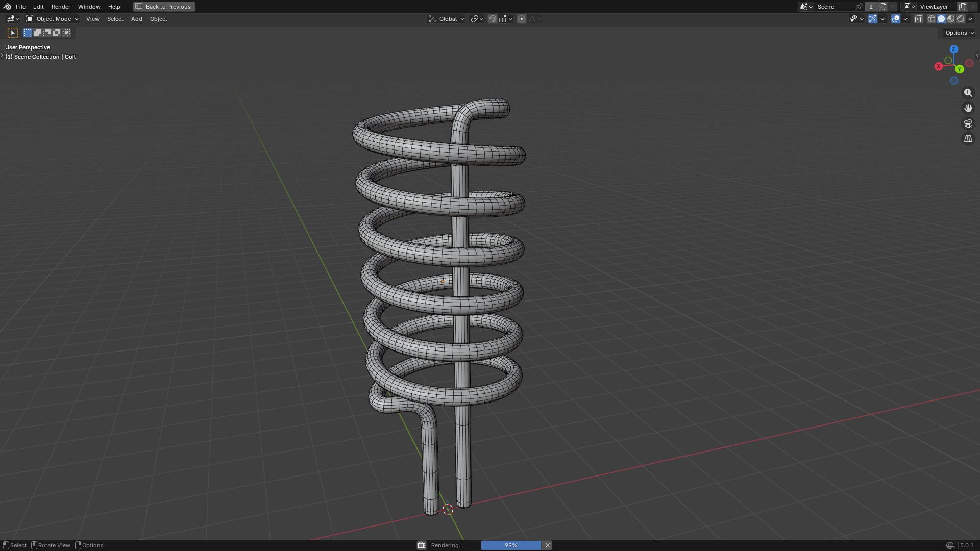The height and width of the screenshot is (551, 980).
Task: Open the gizmo options dropdown arrow
Action: [883, 19]
